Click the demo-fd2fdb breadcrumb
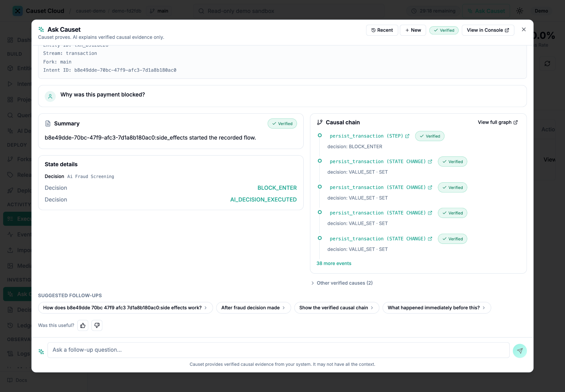Viewport: 565px width, 392px height. (x=127, y=11)
